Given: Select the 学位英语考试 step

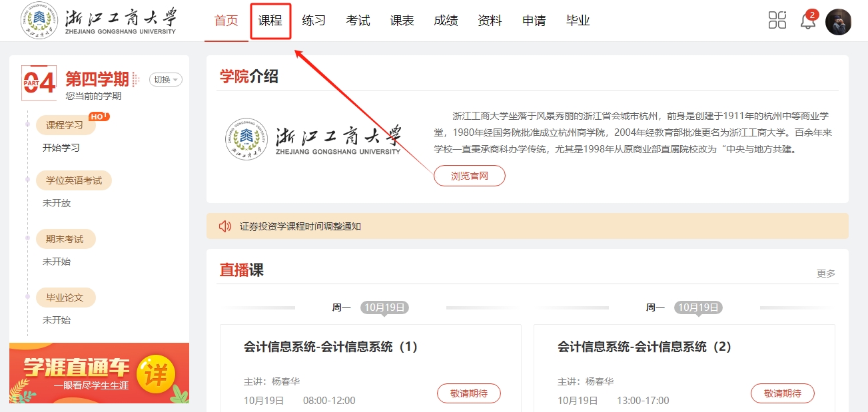Looking at the screenshot, I should 74,180.
